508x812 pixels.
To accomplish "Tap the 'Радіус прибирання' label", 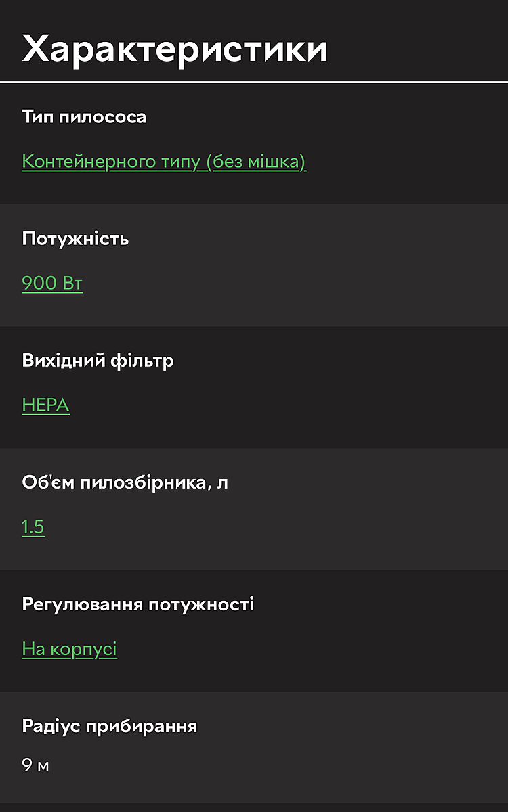I will [109, 726].
